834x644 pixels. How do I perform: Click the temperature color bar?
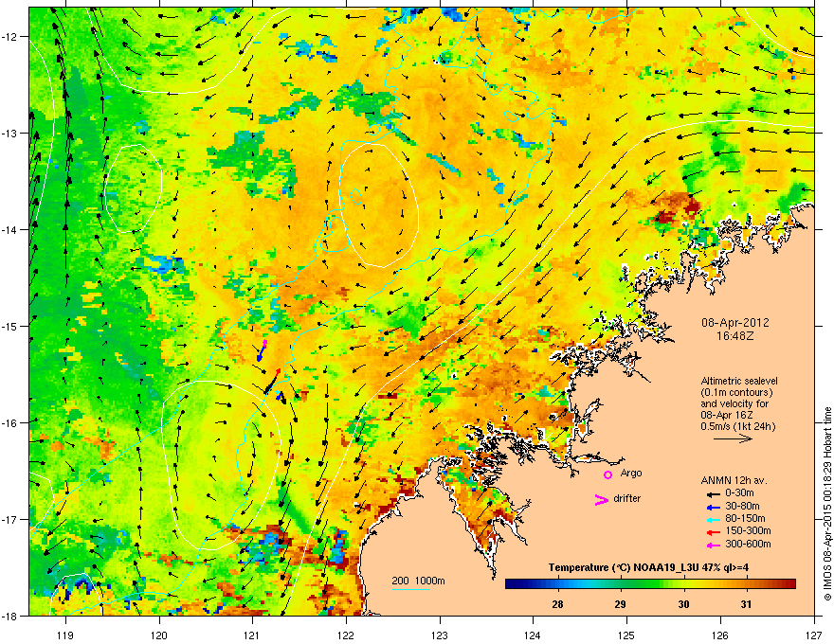[650, 583]
